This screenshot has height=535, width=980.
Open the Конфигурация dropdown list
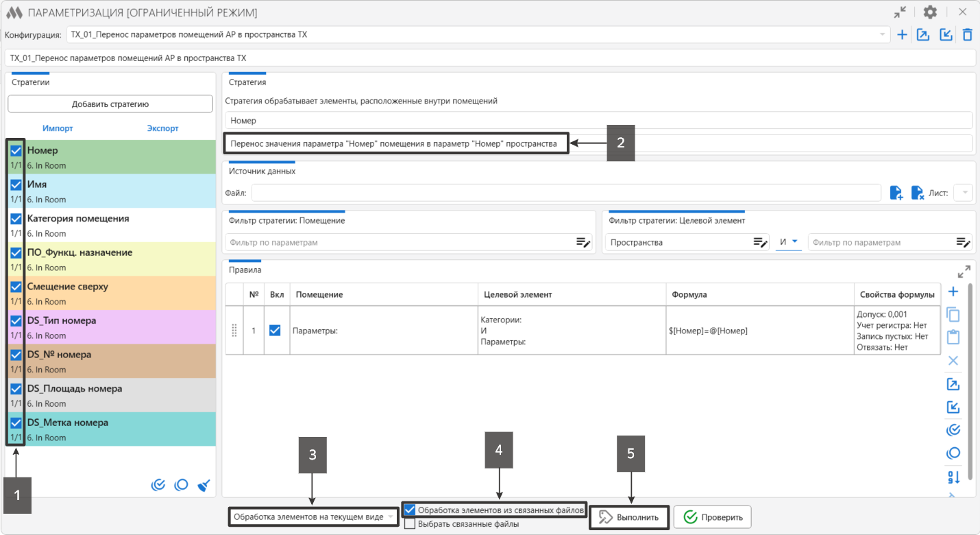click(882, 35)
